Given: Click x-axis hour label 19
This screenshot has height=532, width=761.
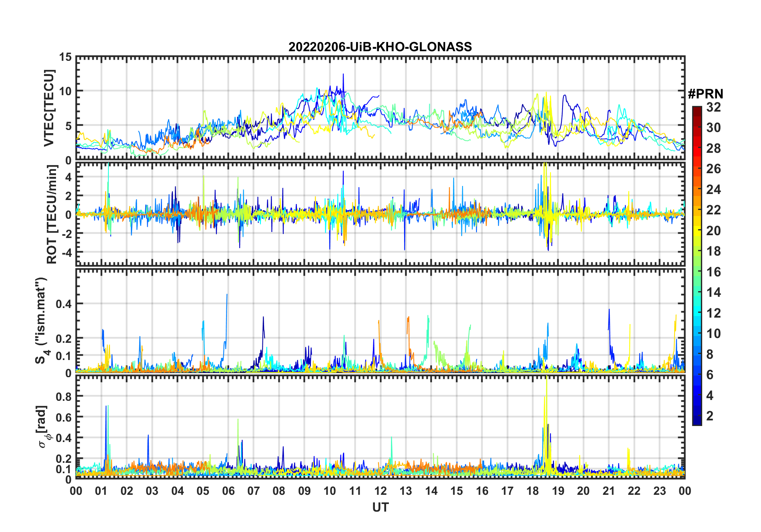Looking at the screenshot, I should tap(558, 491).
